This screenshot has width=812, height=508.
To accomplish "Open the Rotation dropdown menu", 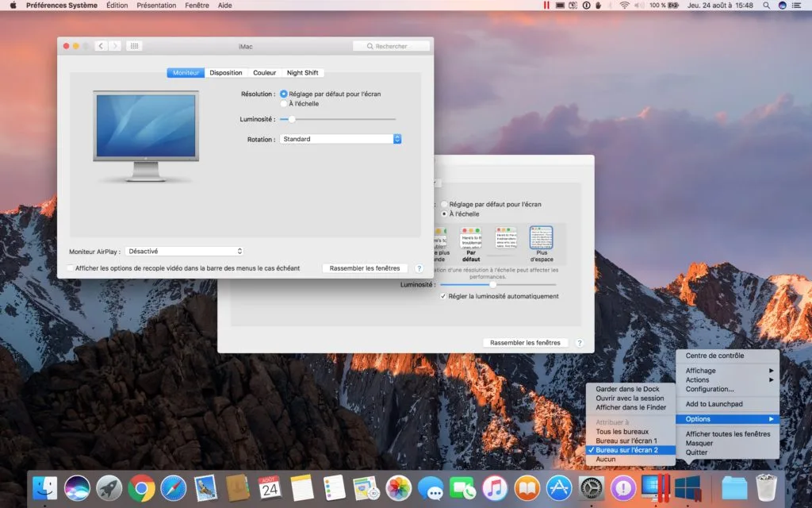I will point(341,138).
